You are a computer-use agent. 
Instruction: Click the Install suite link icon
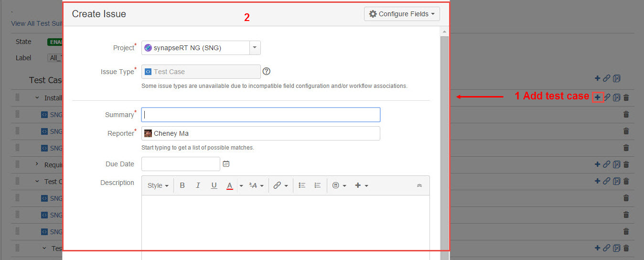click(607, 97)
